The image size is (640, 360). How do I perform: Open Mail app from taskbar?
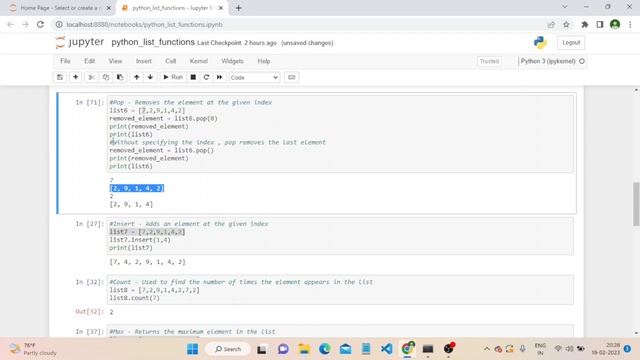point(345,349)
